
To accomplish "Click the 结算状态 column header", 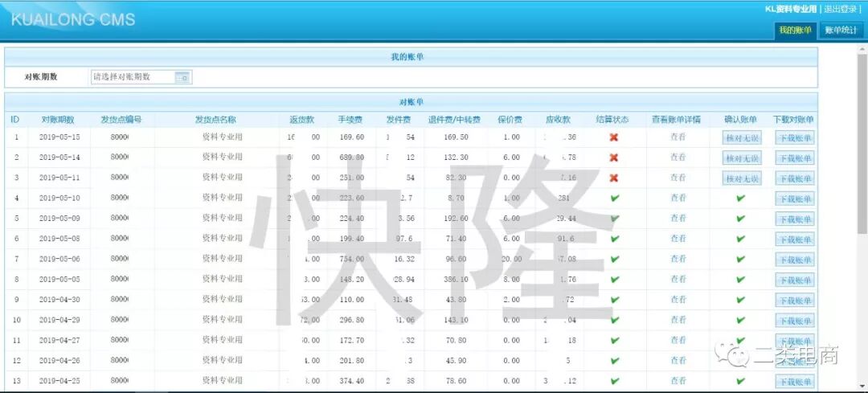I will point(612,119).
